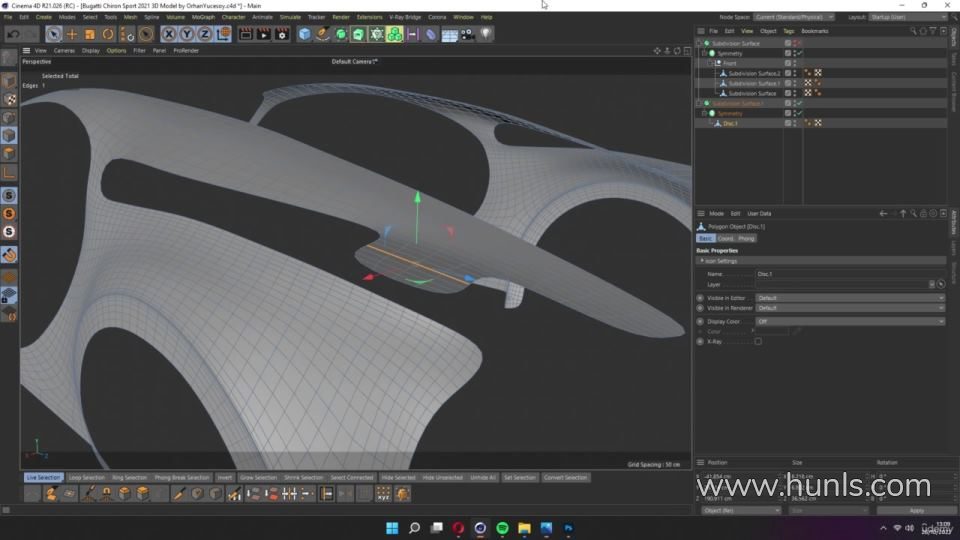Add a Cube primitive object
The image size is (960, 540).
click(x=304, y=34)
